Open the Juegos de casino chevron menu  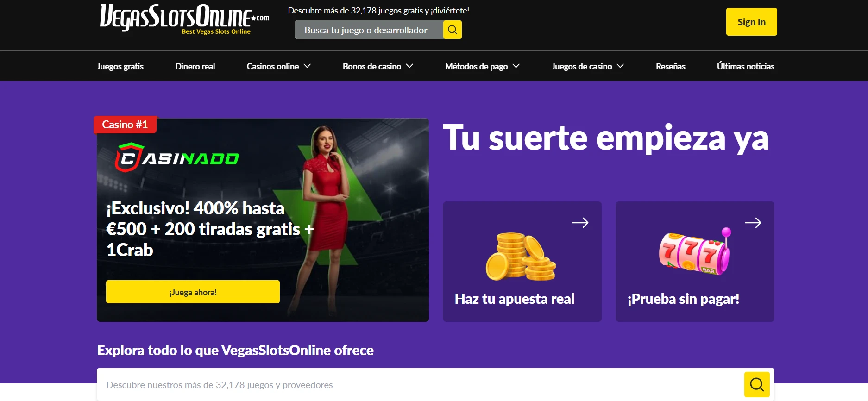620,66
